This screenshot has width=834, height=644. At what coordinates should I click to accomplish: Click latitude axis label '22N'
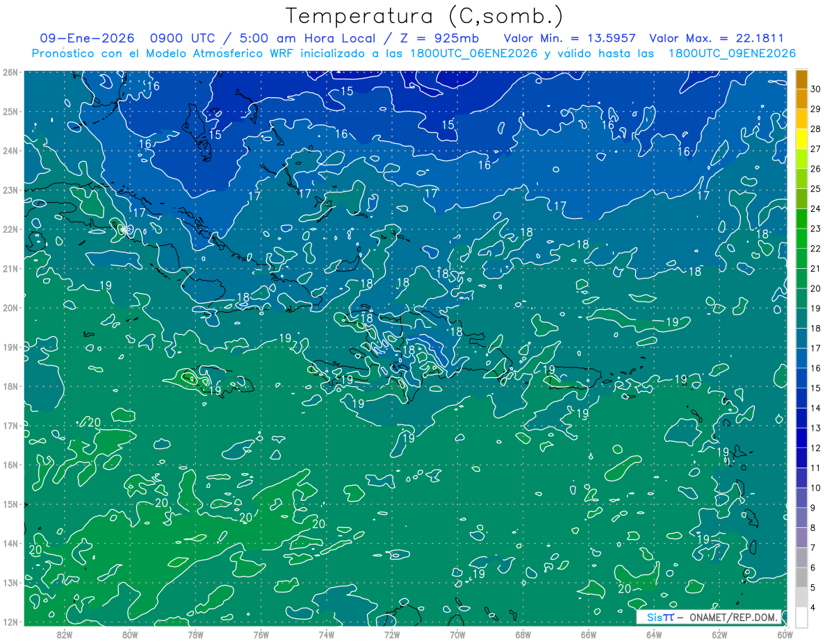11,229
